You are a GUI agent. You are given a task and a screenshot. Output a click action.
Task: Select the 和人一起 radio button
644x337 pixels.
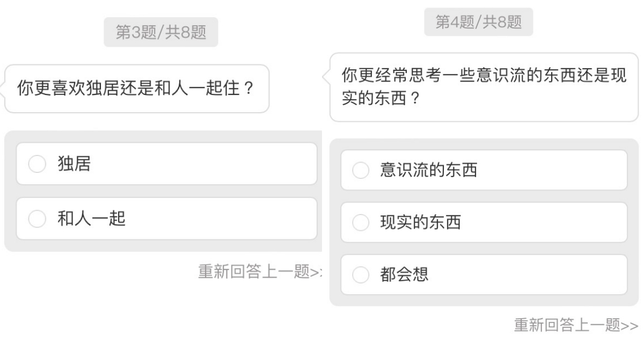pyautogui.click(x=37, y=218)
